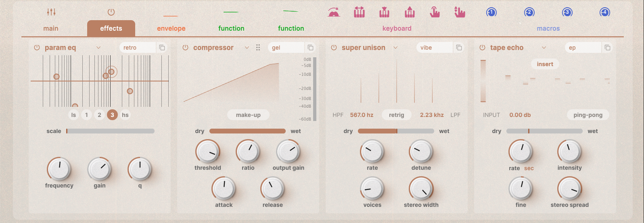Select the single-finger hand keyboard icon
This screenshot has height=223, width=644.
tap(435, 12)
